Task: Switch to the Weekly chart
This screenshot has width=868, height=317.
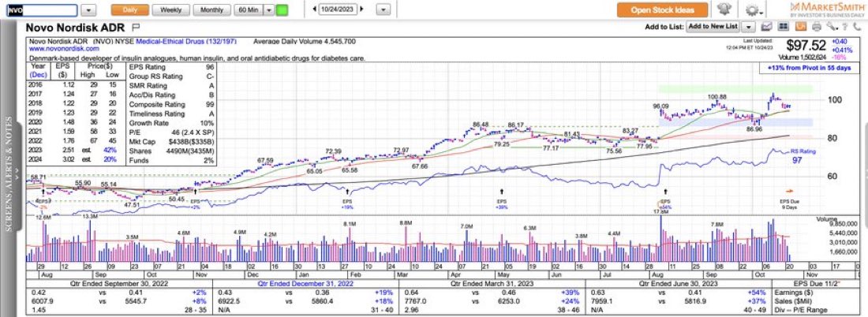Action: [170, 10]
